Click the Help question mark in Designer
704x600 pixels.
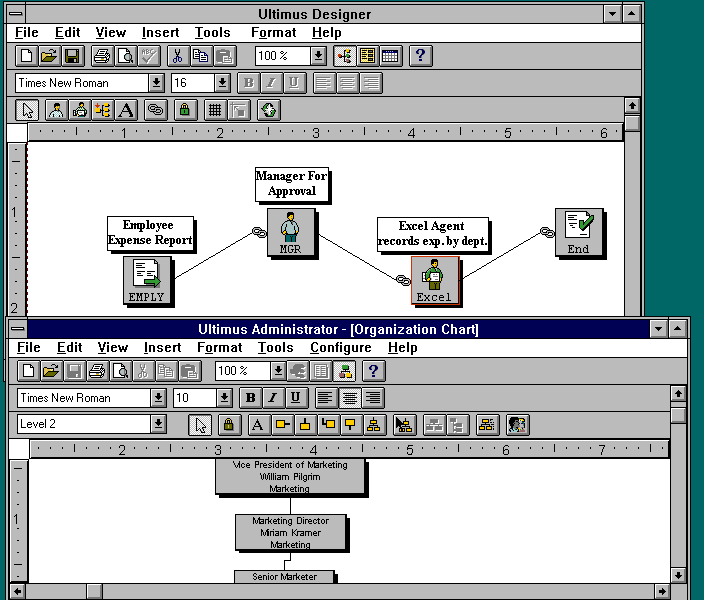pos(420,56)
